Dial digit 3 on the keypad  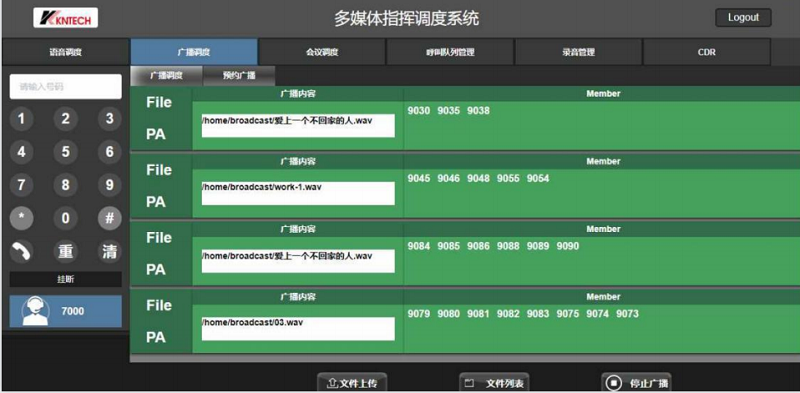[110, 119]
